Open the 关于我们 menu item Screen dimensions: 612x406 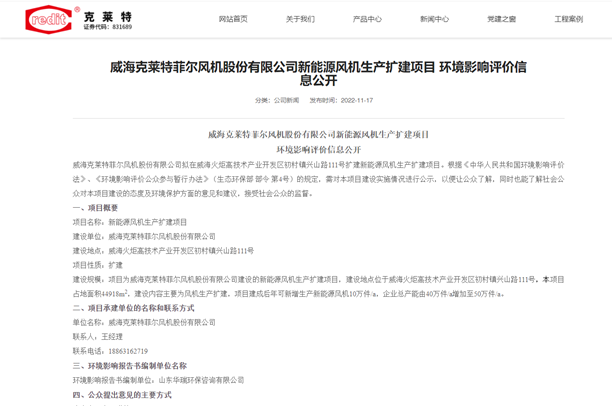[300, 19]
